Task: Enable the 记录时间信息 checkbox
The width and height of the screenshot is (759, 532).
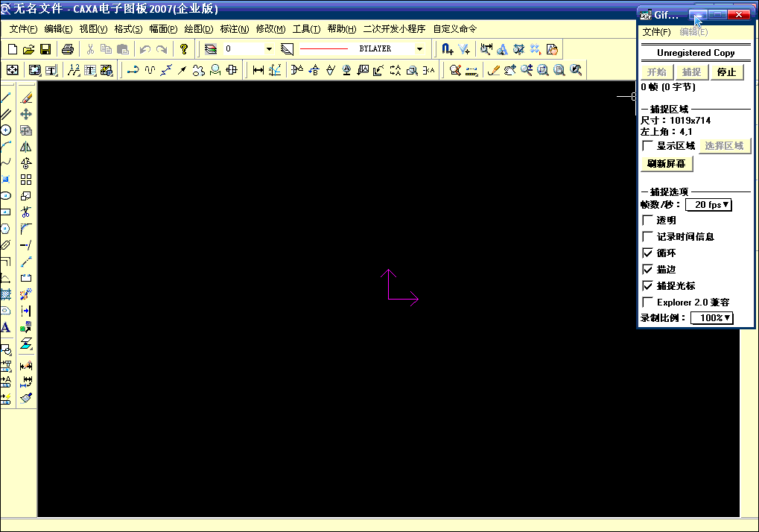Action: pos(647,237)
